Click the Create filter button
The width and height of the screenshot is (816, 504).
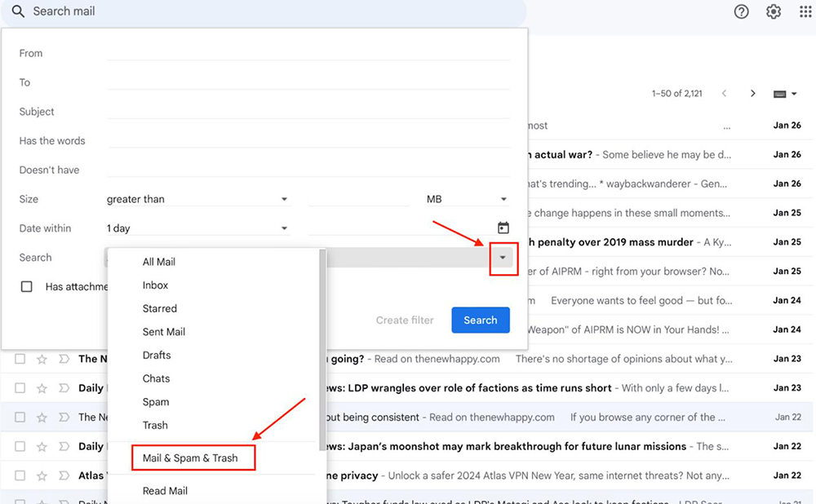point(405,320)
